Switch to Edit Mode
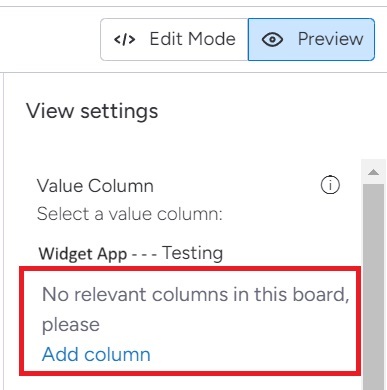Viewport: 387px width, 390px height. [174, 39]
